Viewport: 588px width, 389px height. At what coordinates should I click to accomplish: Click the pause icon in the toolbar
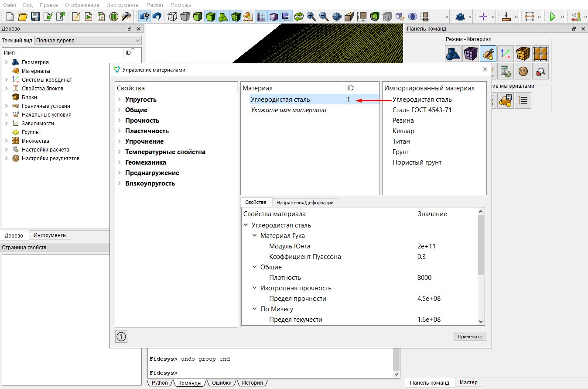point(114,17)
